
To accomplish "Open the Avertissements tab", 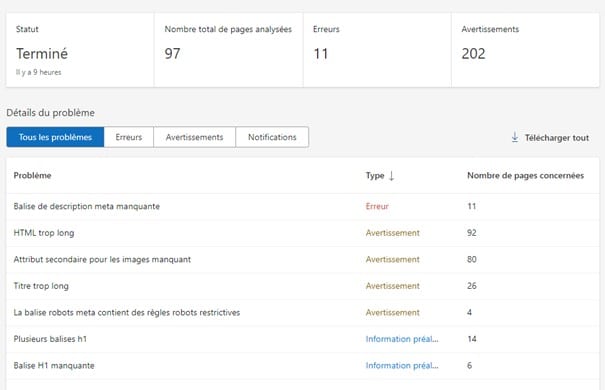I will tap(194, 137).
